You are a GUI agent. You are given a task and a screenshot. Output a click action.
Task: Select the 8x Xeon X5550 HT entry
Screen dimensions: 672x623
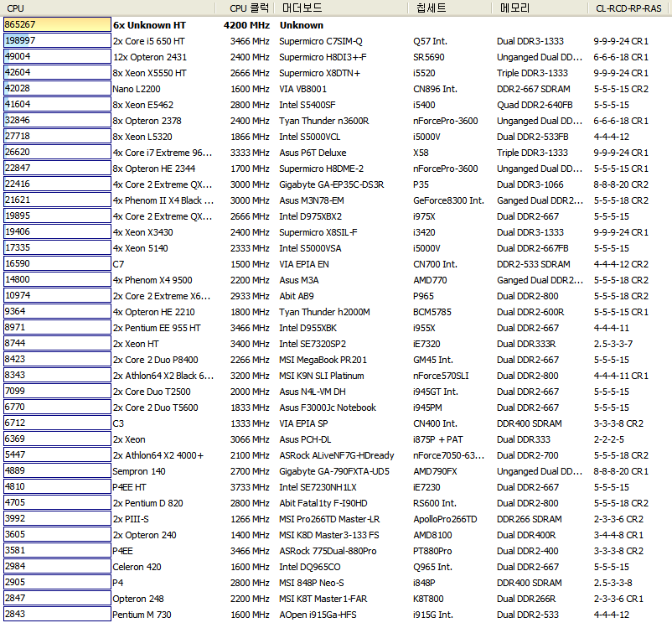coord(150,73)
